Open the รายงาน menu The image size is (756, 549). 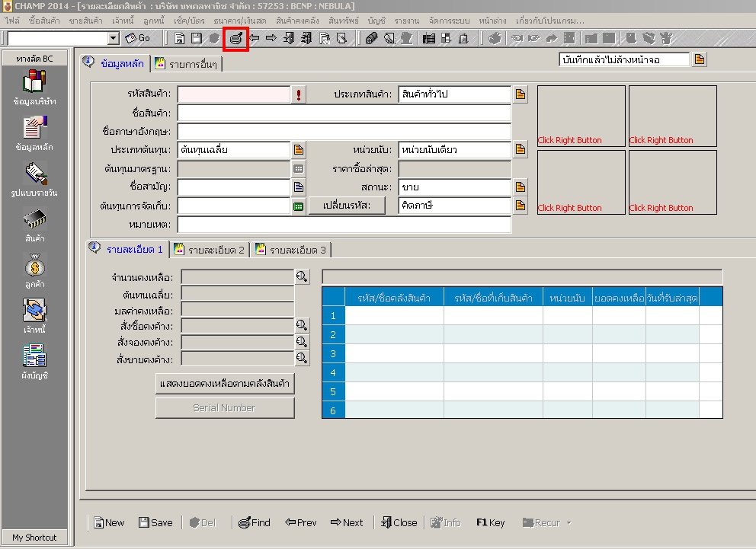406,21
